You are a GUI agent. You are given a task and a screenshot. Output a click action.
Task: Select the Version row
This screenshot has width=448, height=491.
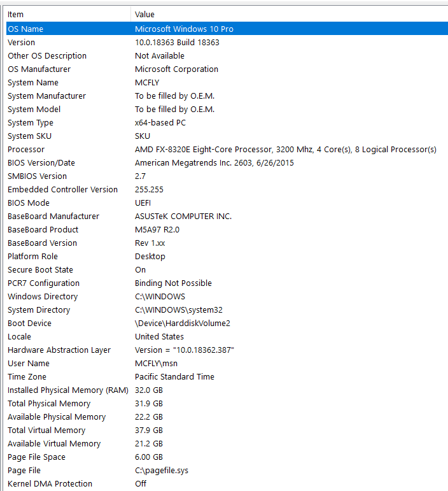pos(227,42)
